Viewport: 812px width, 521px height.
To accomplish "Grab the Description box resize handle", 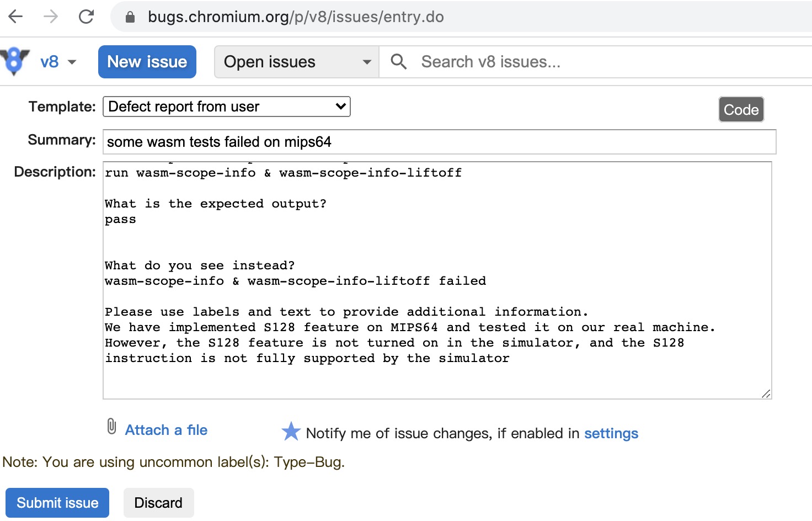I will pyautogui.click(x=766, y=394).
